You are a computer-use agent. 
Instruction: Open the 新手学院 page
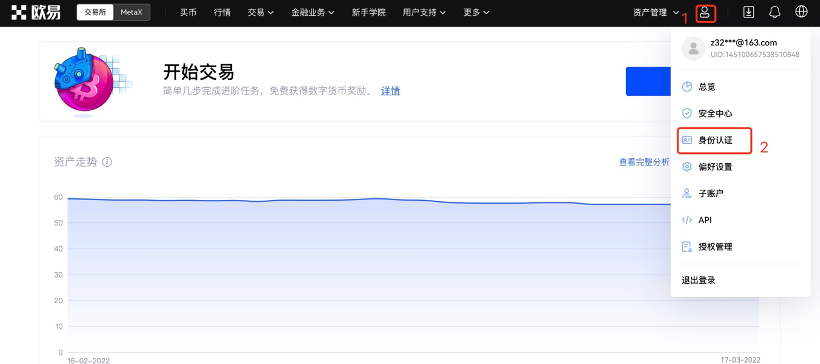pyautogui.click(x=369, y=13)
